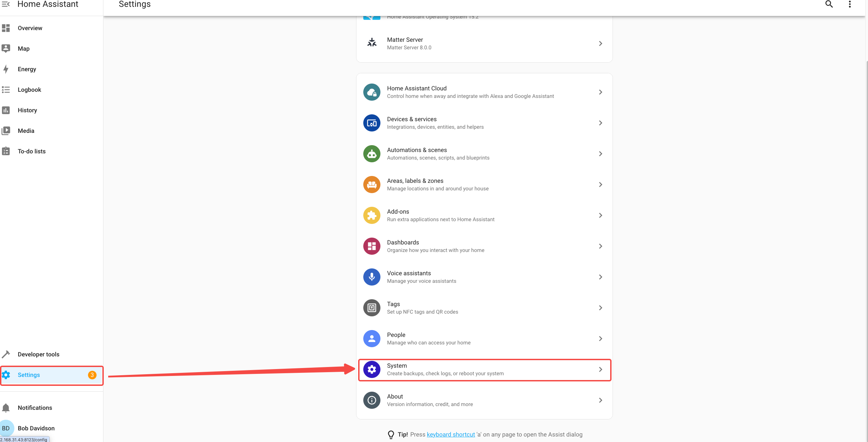
Task: Click the Home Assistant sidebar title
Action: [48, 4]
